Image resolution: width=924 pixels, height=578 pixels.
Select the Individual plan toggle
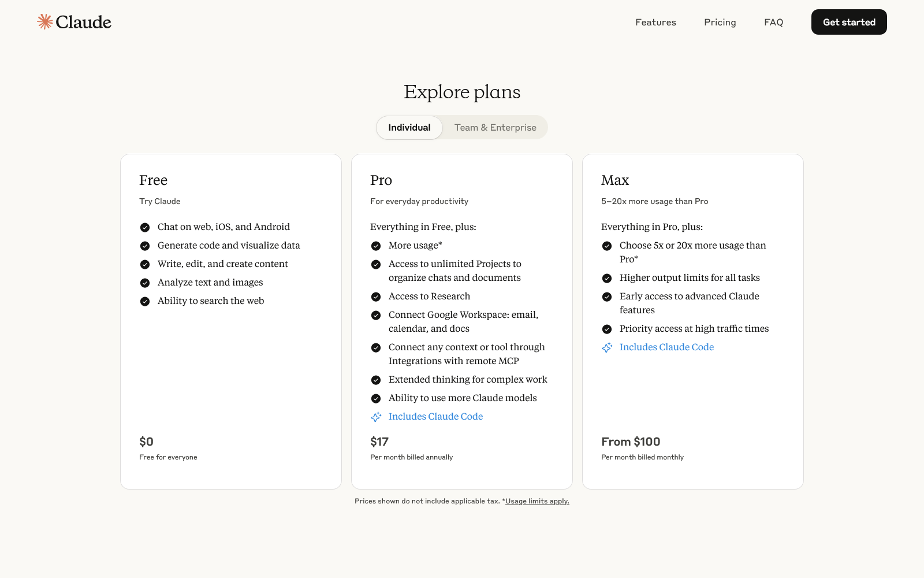pyautogui.click(x=409, y=127)
